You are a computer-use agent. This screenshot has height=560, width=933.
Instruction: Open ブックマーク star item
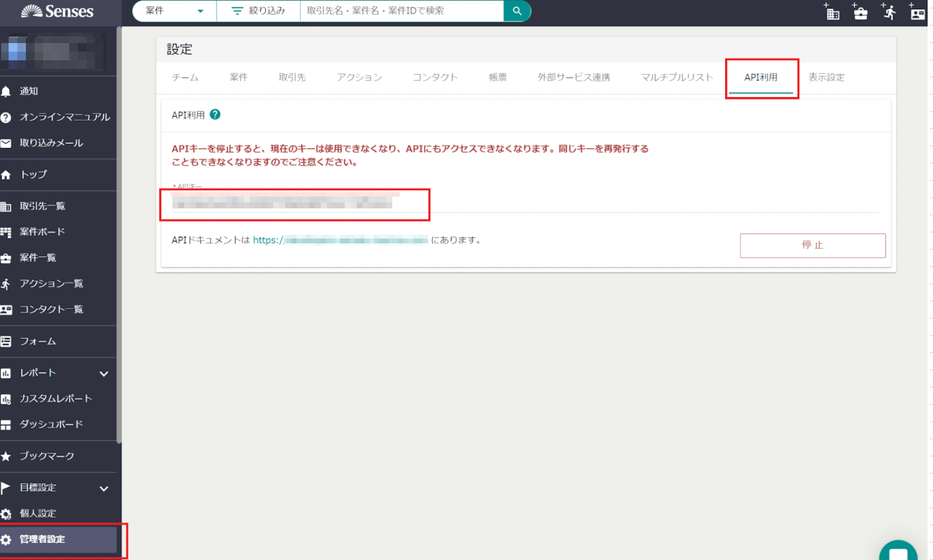point(46,456)
